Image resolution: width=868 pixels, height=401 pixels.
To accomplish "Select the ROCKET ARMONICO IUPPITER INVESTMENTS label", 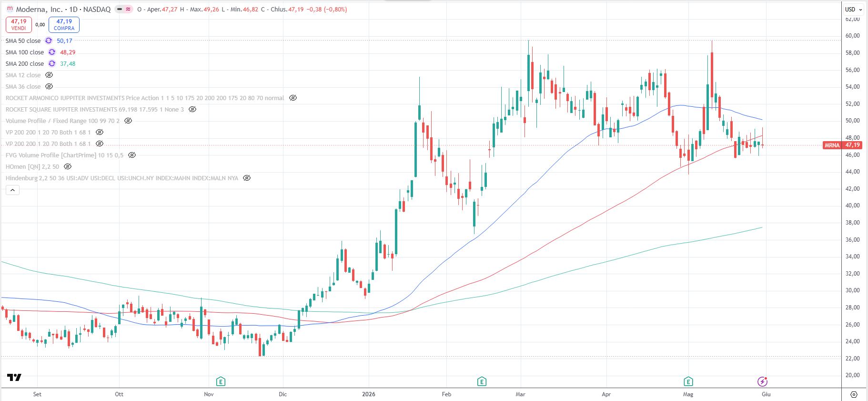I will [x=65, y=98].
